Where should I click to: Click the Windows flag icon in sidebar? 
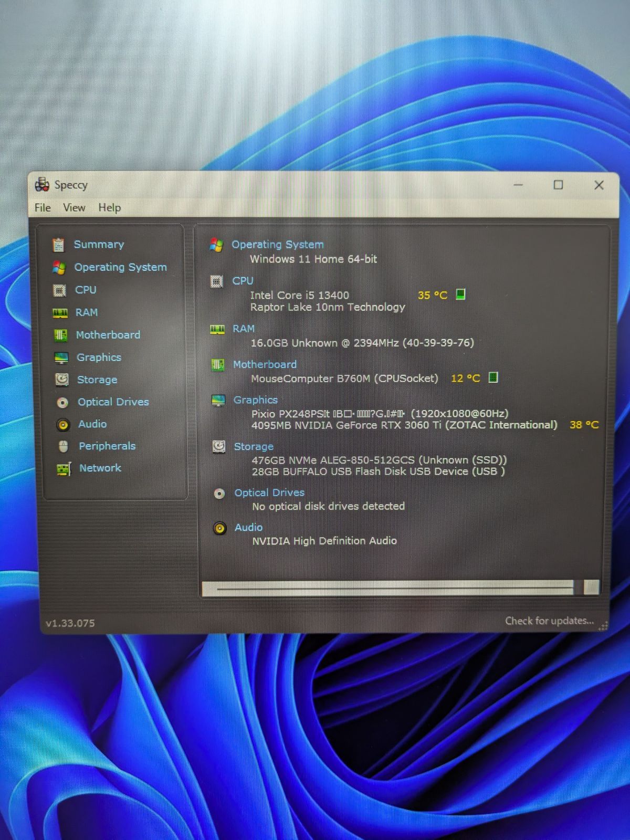(59, 268)
